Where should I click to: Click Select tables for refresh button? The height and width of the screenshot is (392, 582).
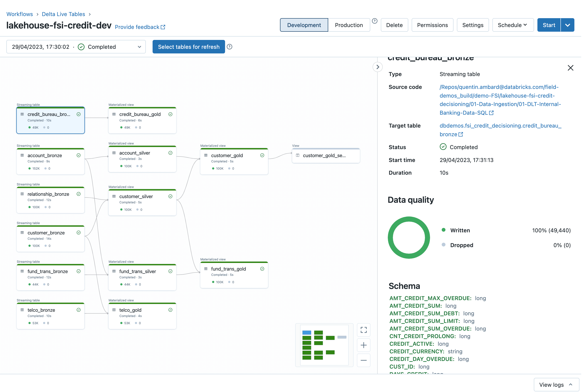pyautogui.click(x=189, y=47)
